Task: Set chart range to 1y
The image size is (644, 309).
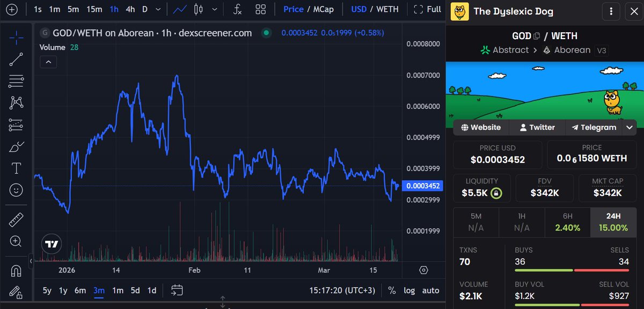Action: click(63, 290)
